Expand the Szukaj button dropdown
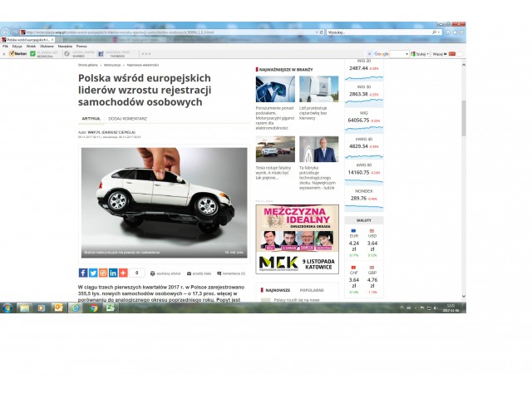 430,53
